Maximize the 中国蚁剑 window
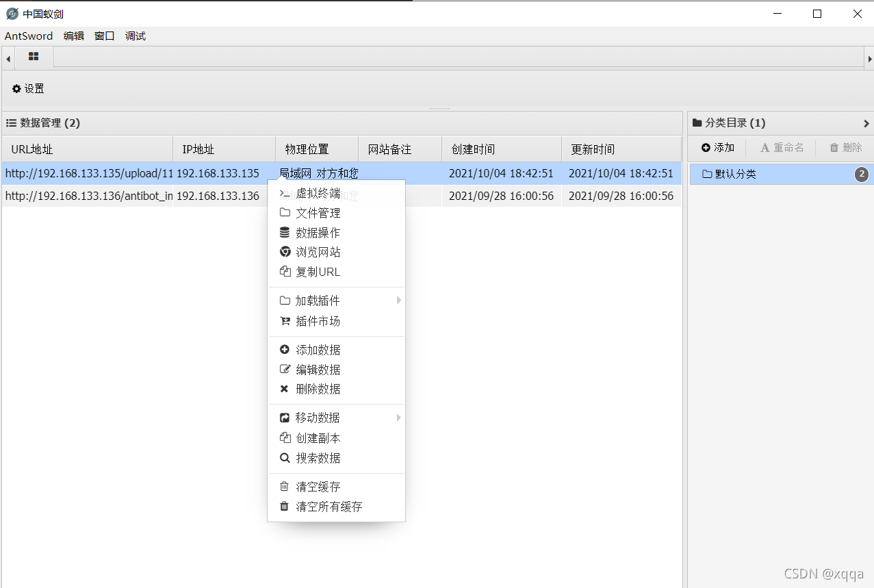The width and height of the screenshot is (874, 588). (817, 14)
